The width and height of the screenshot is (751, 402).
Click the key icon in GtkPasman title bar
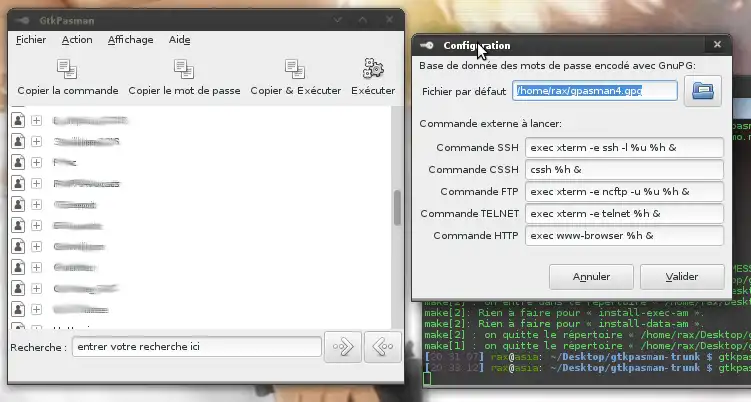[x=22, y=21]
